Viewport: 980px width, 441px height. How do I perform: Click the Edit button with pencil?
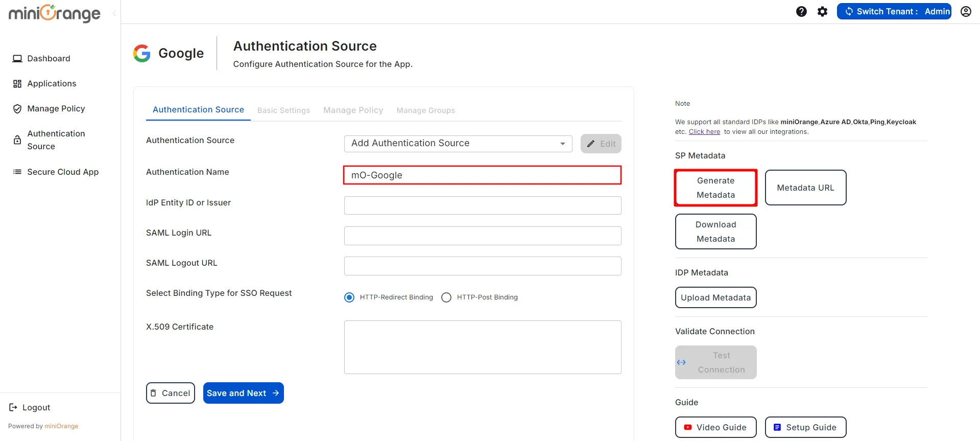tap(601, 144)
